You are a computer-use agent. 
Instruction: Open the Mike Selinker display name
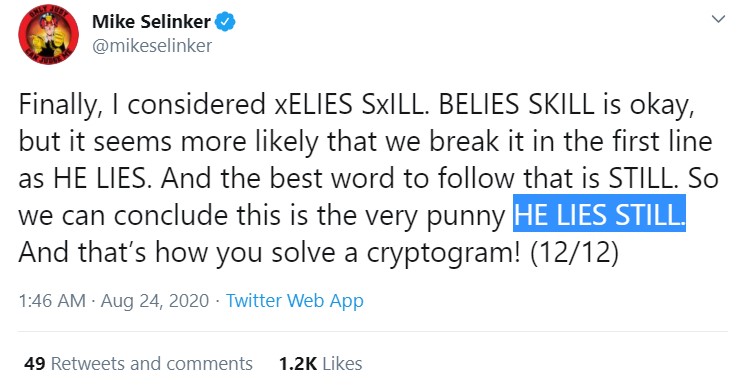point(151,21)
